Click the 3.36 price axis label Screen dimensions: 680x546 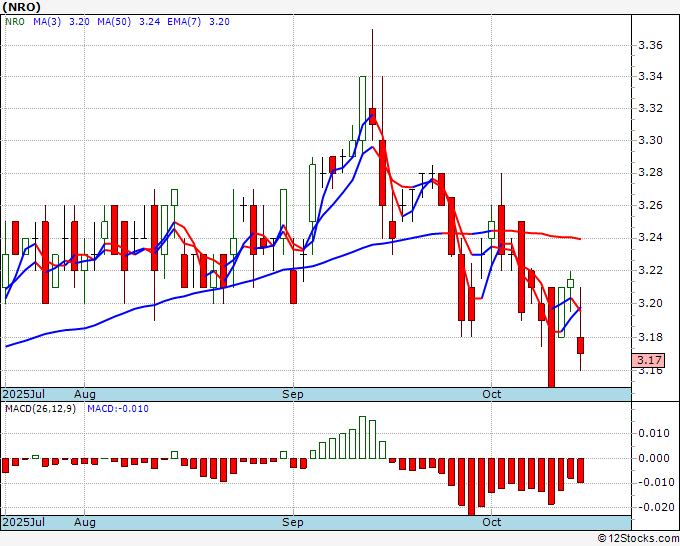(651, 45)
